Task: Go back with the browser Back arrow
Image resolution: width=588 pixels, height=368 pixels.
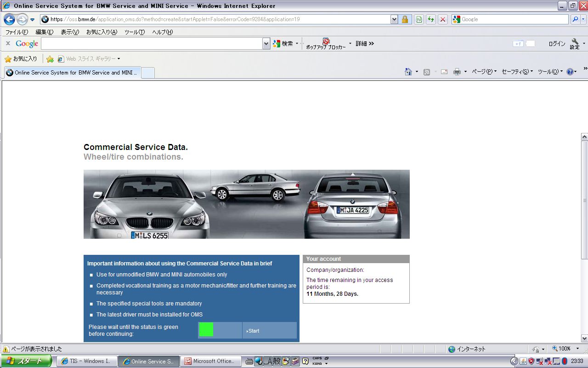Action: (9, 19)
